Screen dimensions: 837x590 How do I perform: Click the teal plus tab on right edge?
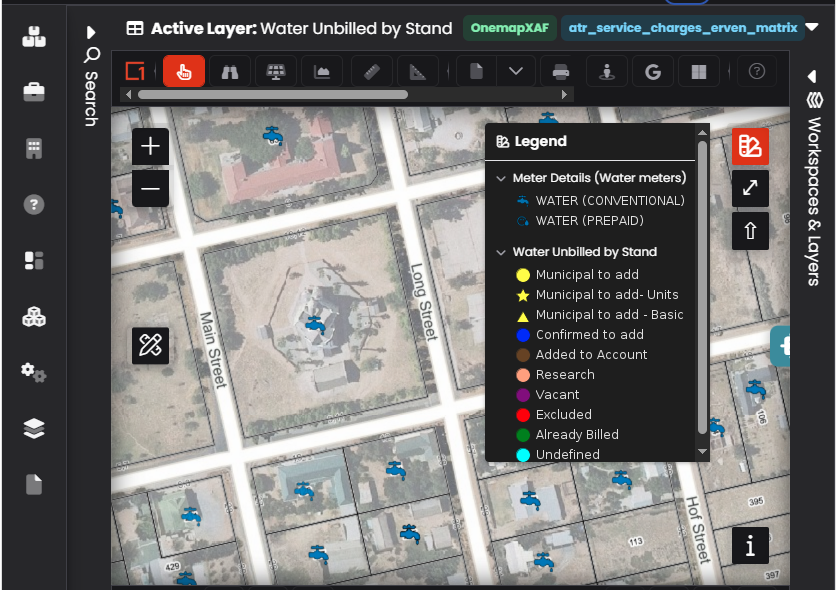click(780, 346)
